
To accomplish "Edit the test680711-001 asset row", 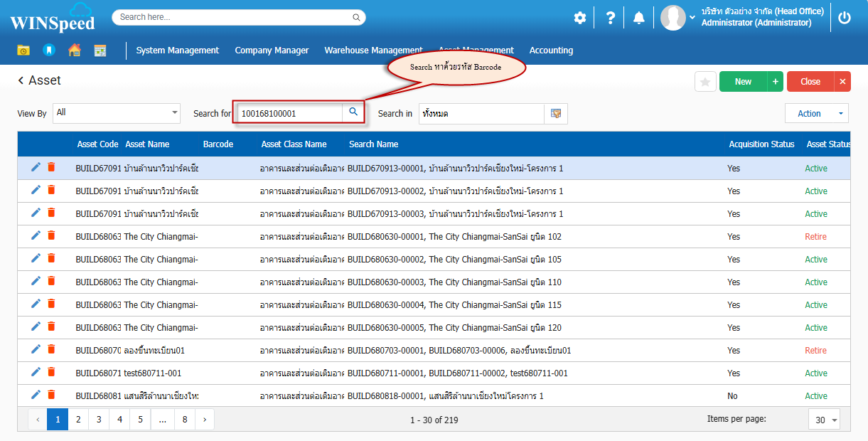I will (36, 372).
